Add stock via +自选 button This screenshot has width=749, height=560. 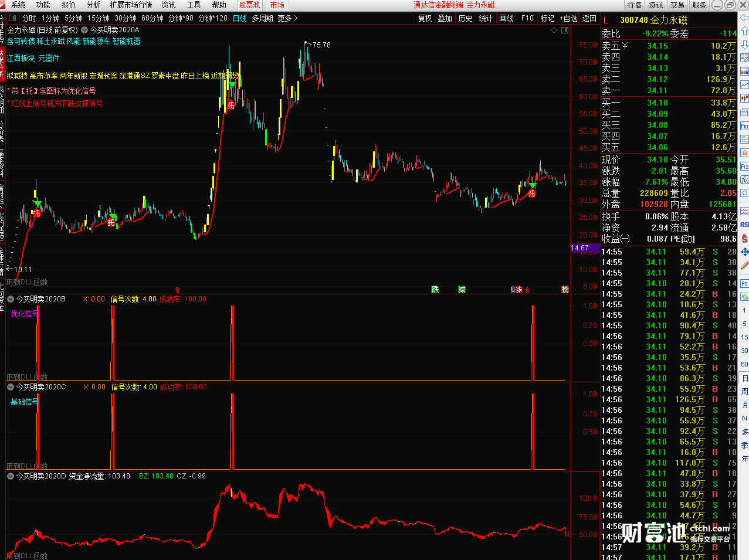point(568,18)
